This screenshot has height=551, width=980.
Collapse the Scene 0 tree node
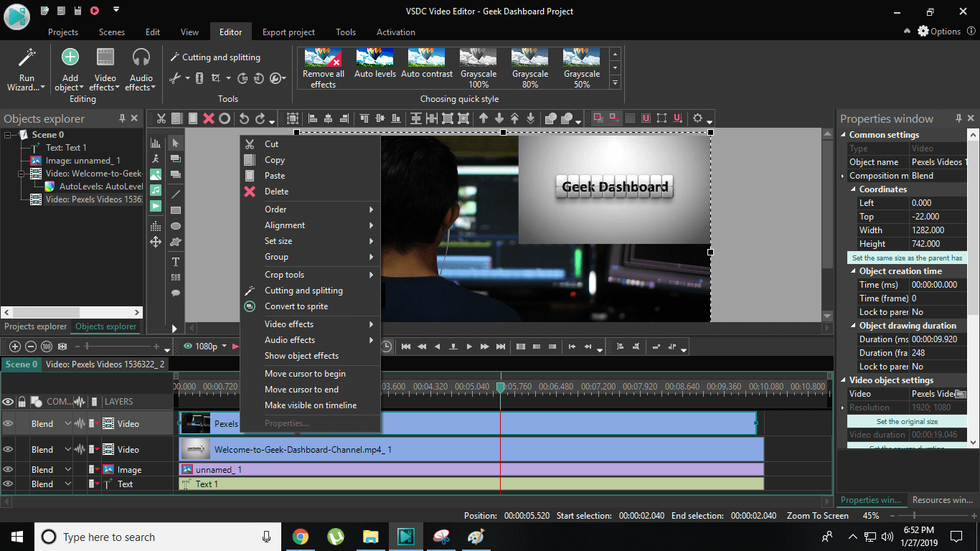coord(6,133)
